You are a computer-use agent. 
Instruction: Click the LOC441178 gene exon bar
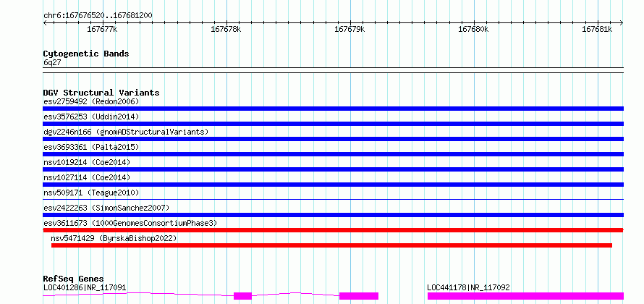point(526,296)
